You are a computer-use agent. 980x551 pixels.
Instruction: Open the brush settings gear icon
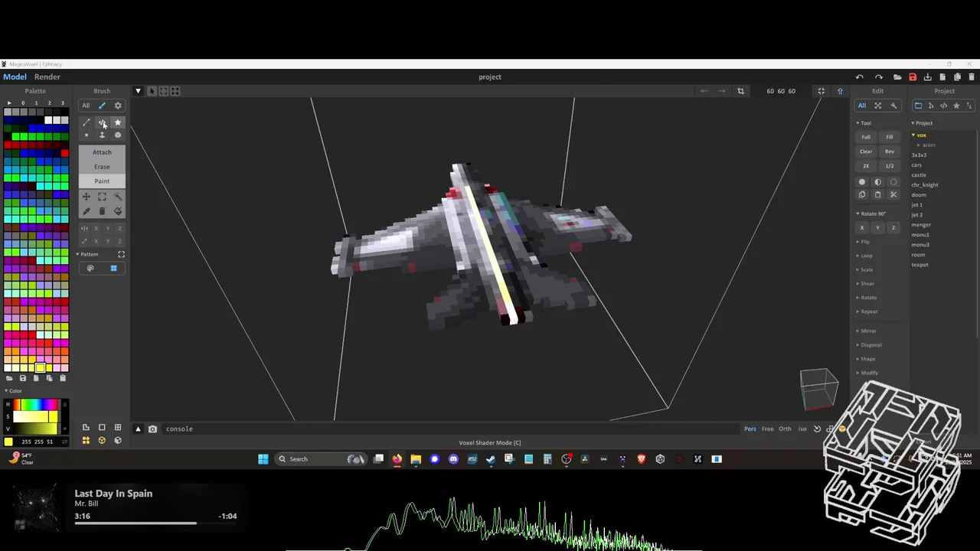(x=118, y=106)
